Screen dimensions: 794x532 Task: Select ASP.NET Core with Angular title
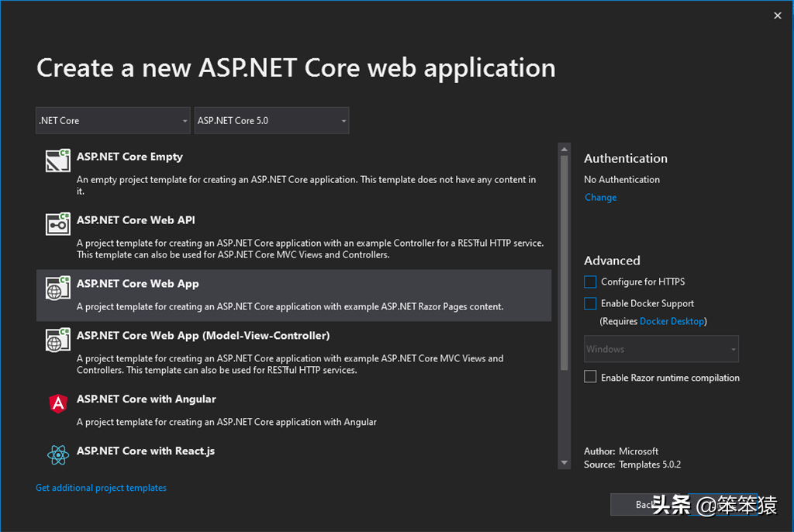(147, 399)
